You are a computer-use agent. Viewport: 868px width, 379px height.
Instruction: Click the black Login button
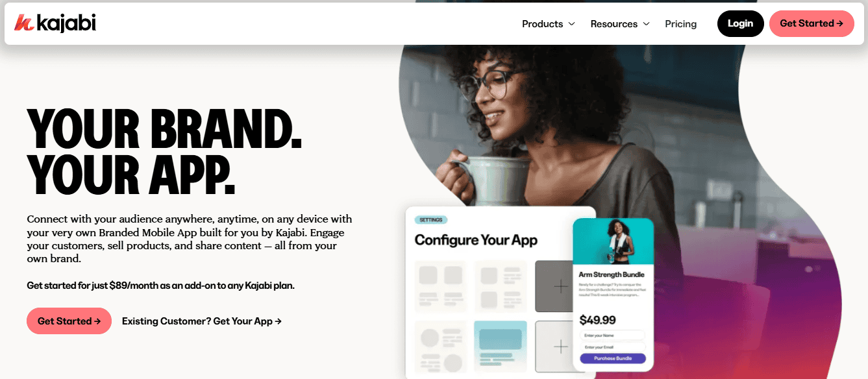tap(740, 23)
